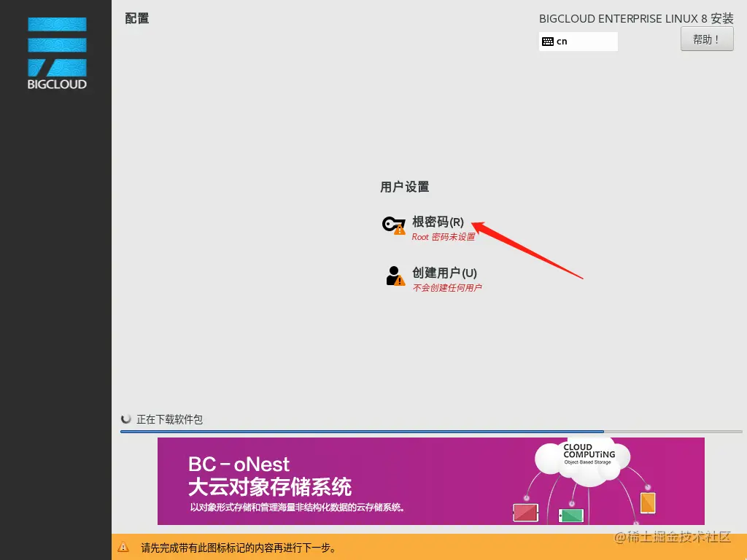Open the Create User (创建用户) person icon
The image size is (747, 560).
(x=395, y=276)
